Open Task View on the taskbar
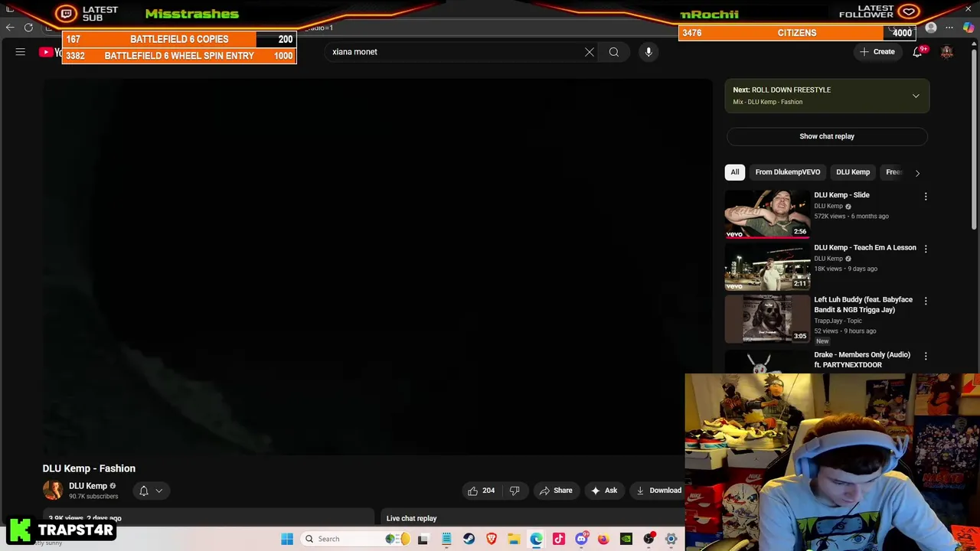Viewport: 980px width, 551px height. coord(423,539)
